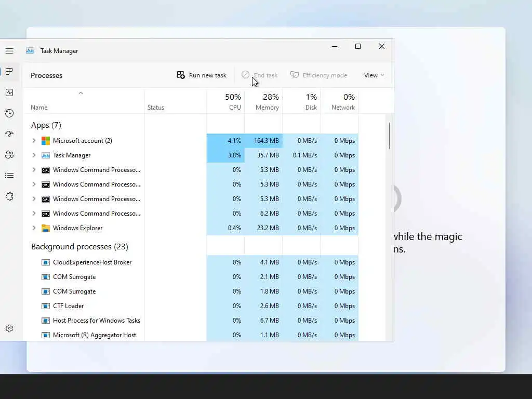The image size is (532, 399).
Task: Click the process list vertical scrollbar
Action: click(x=390, y=136)
